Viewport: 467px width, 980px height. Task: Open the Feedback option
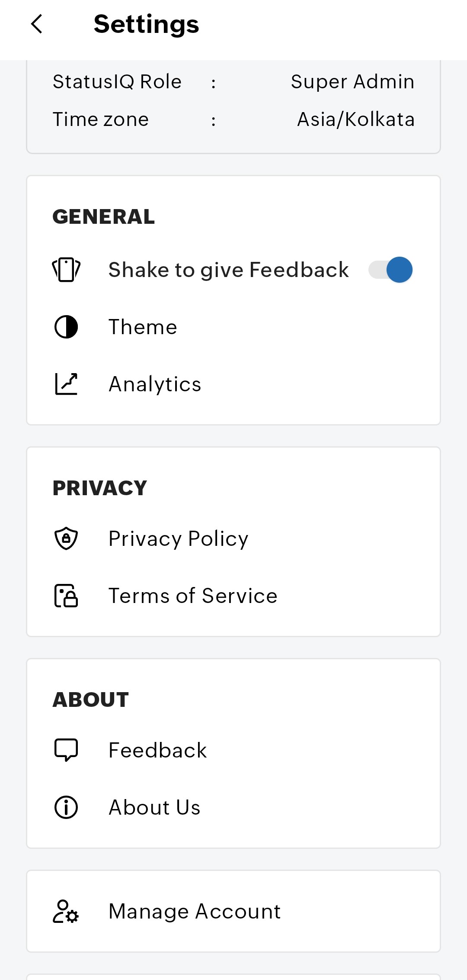[157, 750]
